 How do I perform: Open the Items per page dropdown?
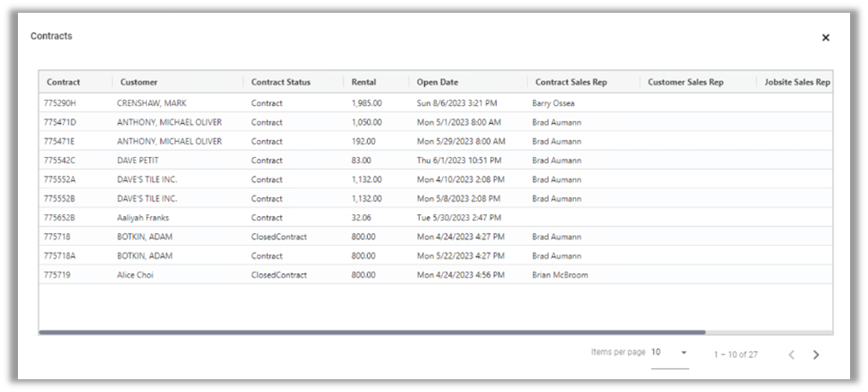670,353
